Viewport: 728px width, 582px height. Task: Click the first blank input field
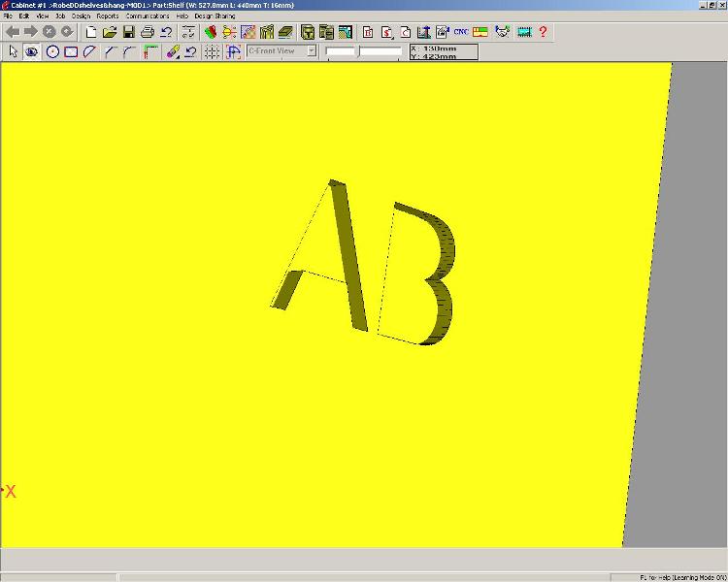tap(342, 51)
